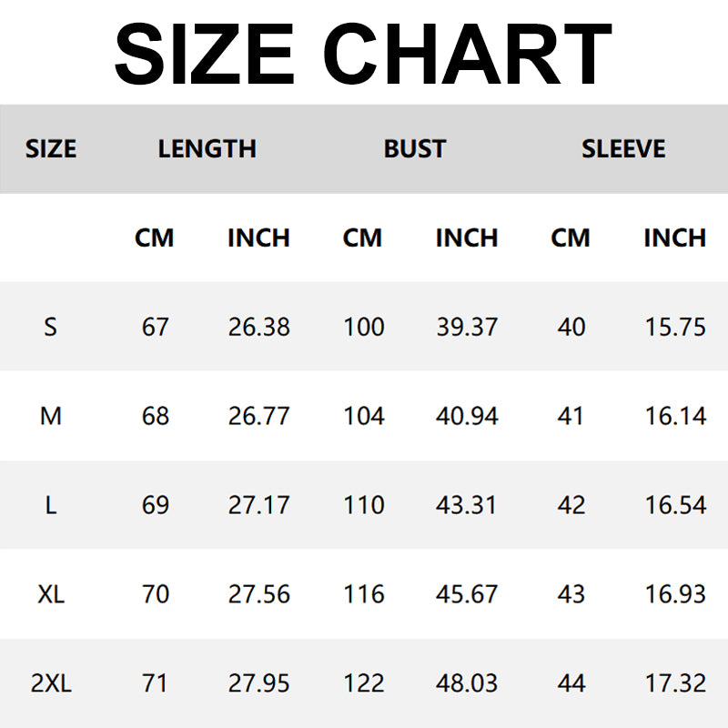The image size is (728, 728).
Task: Select the S size row label
Action: (51, 327)
